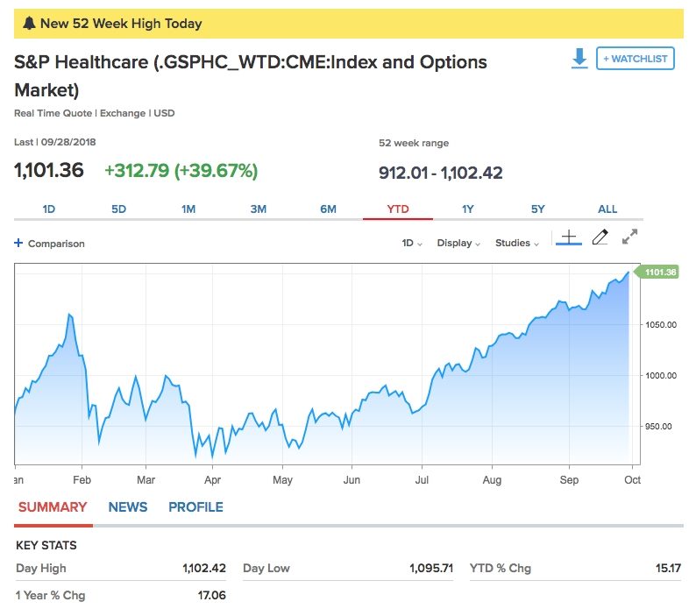The height and width of the screenshot is (616, 696).
Task: Expand chart to fullscreen
Action: click(x=629, y=237)
